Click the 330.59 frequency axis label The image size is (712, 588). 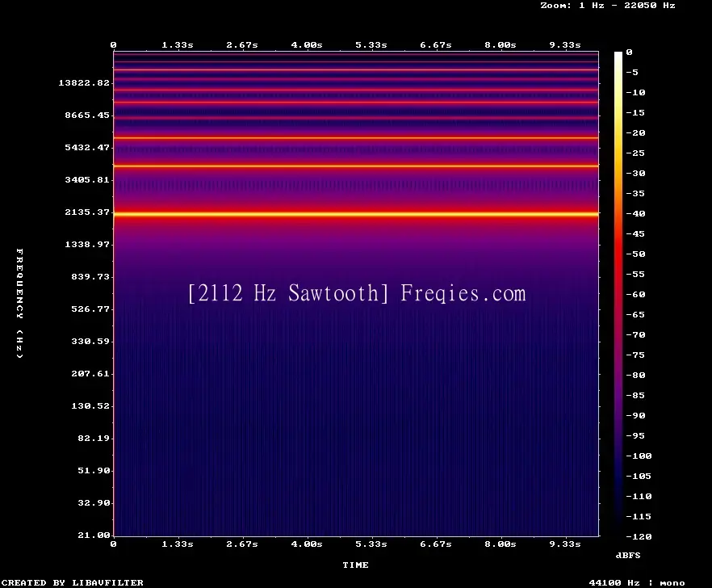click(90, 341)
